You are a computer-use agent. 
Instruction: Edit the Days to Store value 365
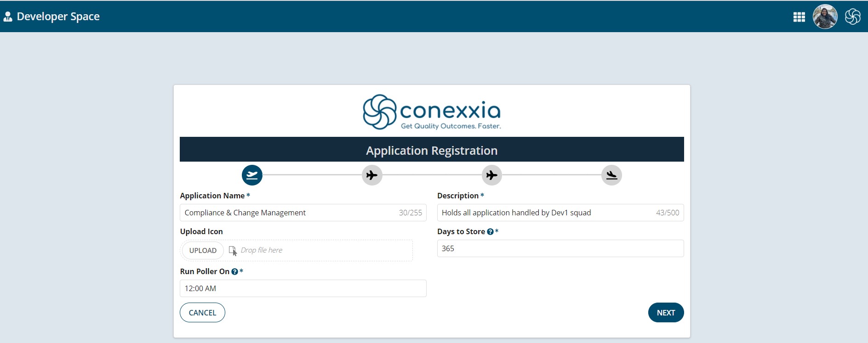click(x=560, y=248)
